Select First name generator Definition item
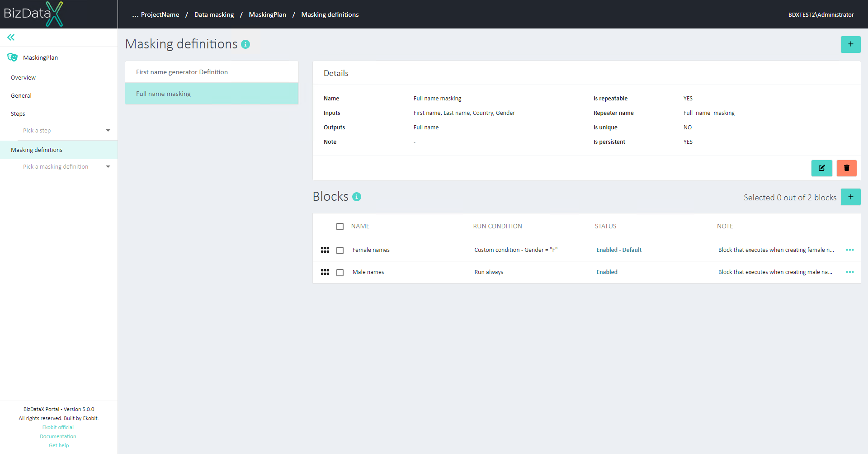 click(x=212, y=72)
